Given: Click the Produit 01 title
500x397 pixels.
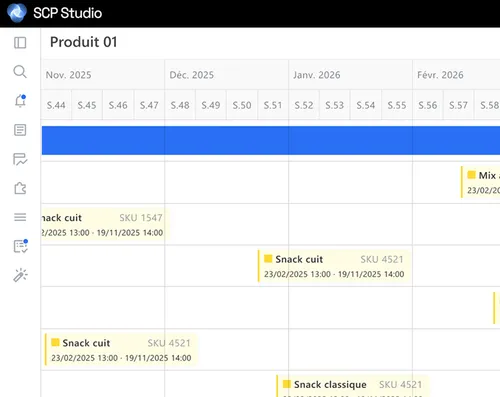Looking at the screenshot, I should (x=84, y=42).
